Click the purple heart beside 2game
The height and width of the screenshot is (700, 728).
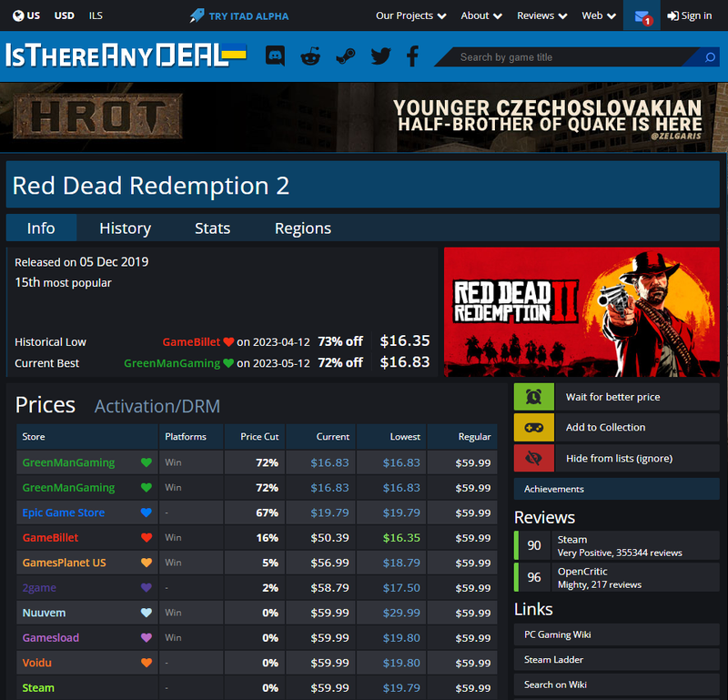[x=147, y=588]
